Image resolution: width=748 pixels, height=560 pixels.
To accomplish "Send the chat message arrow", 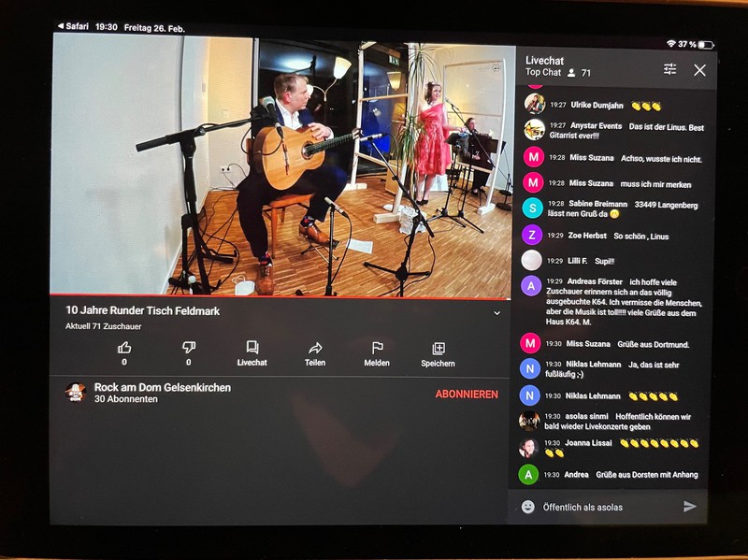I will point(690,506).
